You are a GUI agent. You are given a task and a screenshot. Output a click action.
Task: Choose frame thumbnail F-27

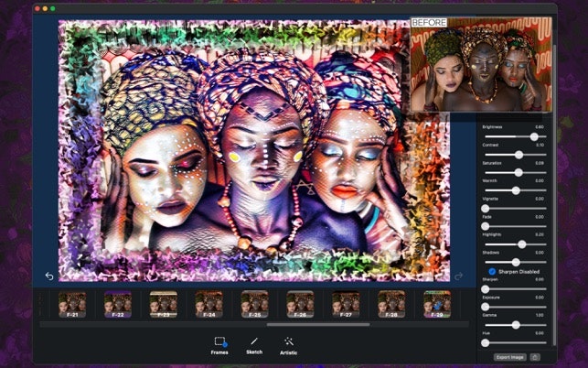[346, 304]
